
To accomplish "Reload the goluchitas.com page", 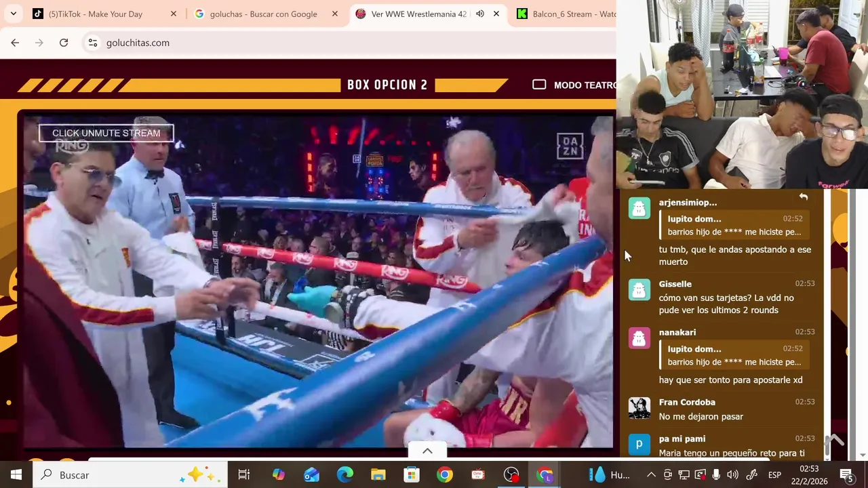I will [64, 43].
